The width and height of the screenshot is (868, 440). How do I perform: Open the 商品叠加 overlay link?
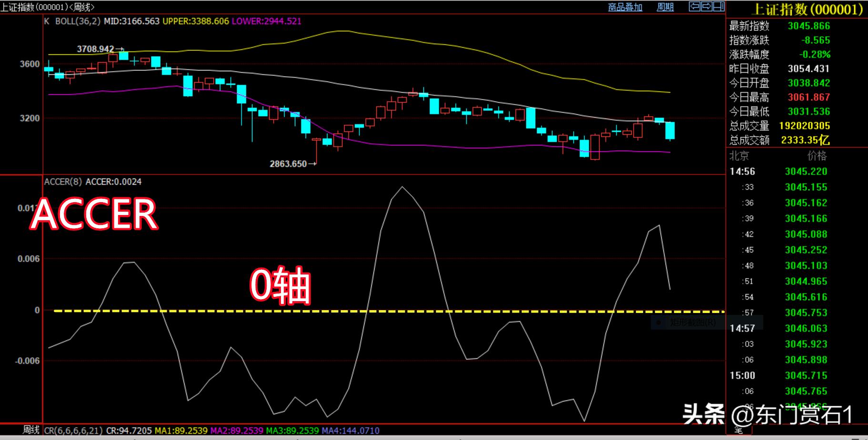tap(625, 7)
